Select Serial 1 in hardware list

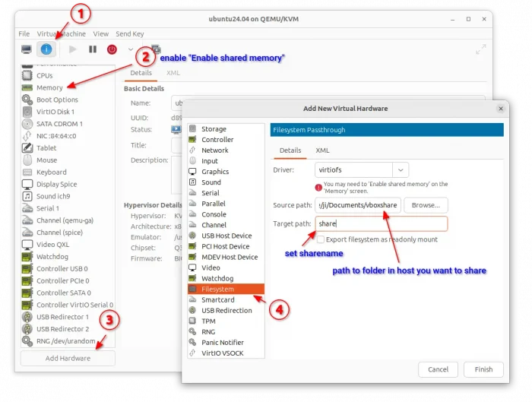68,208
